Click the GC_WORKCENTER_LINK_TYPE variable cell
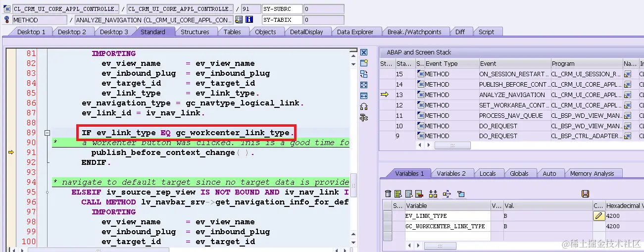Image resolution: width=644 pixels, height=252 pixels. pos(447,226)
